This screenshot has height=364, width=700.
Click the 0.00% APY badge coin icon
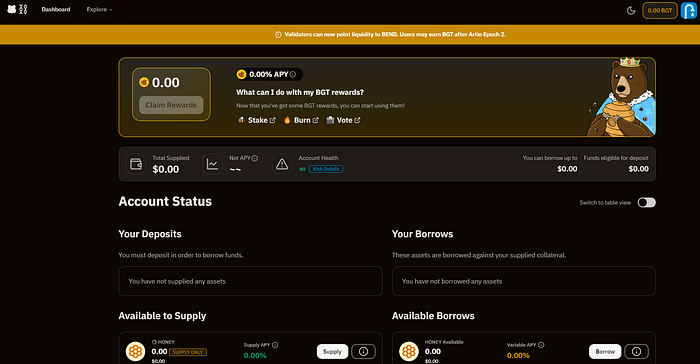[x=242, y=74]
